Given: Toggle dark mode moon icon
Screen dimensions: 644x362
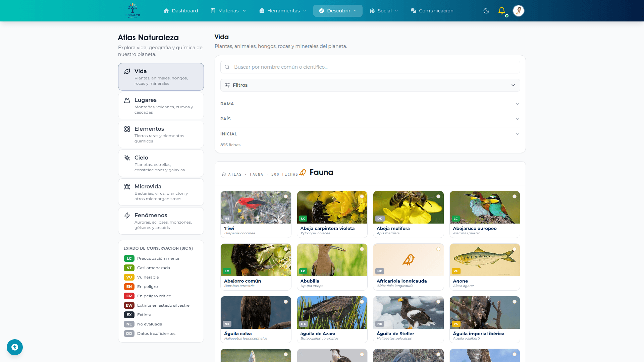Looking at the screenshot, I should 486,11.
